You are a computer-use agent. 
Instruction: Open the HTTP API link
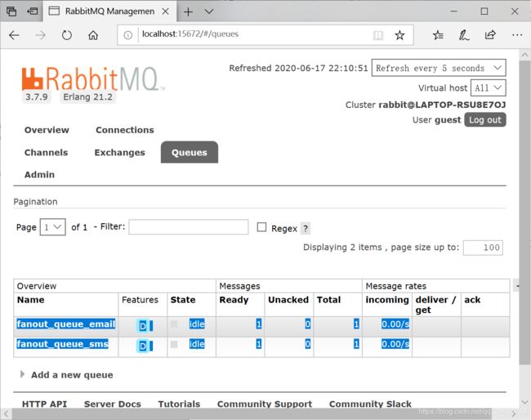coord(44,404)
